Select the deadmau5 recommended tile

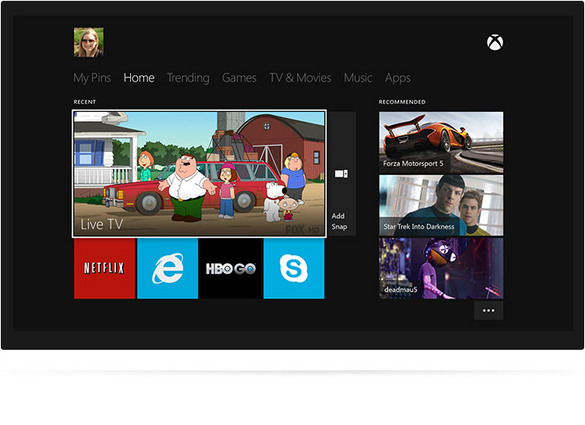tap(441, 269)
